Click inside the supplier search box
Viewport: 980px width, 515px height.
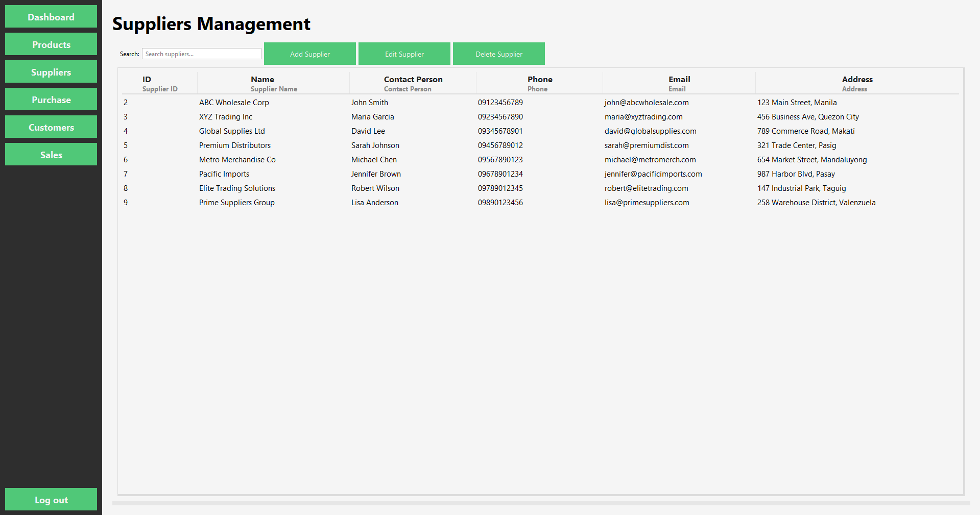click(201, 54)
